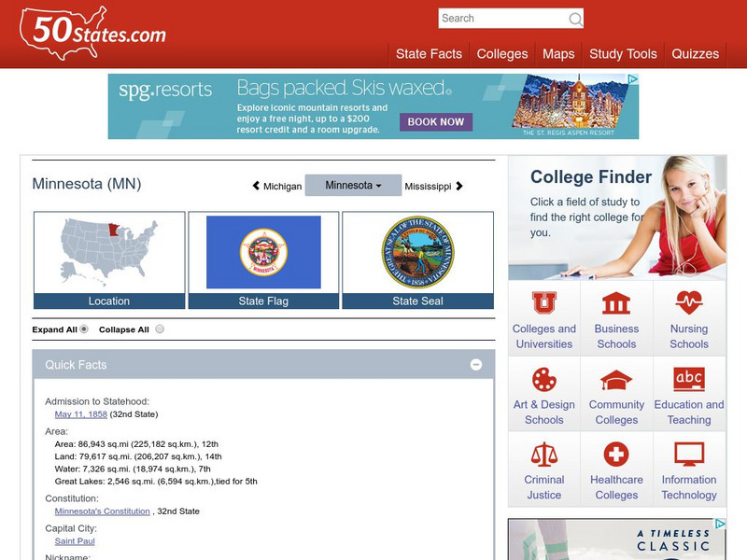View the Location map thumbnail
Screen dimensions: 747x560
click(109, 260)
